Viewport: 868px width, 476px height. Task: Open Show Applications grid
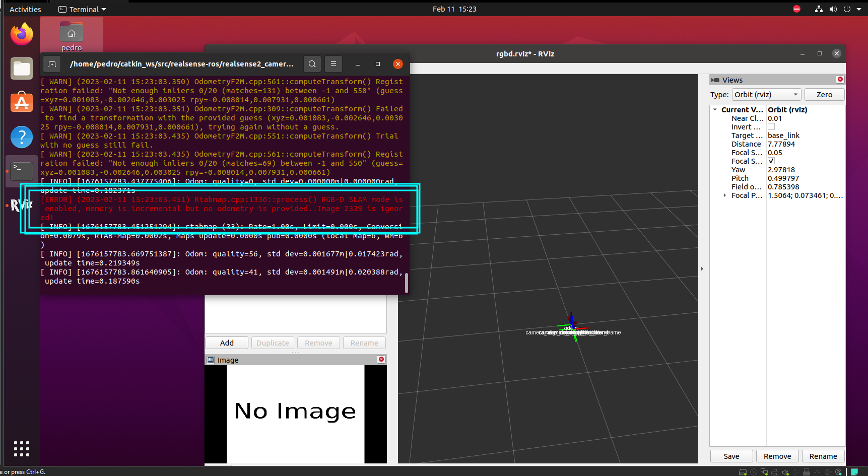[x=21, y=449]
